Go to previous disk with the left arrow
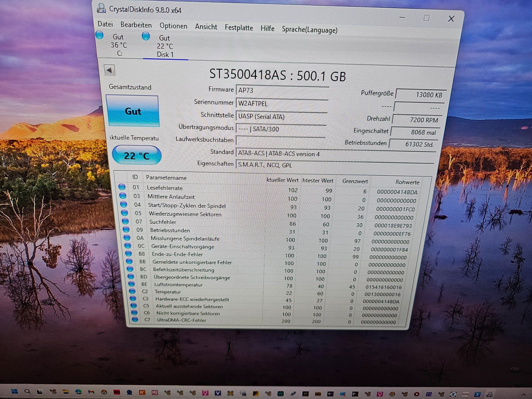The image size is (532, 399). (109, 70)
